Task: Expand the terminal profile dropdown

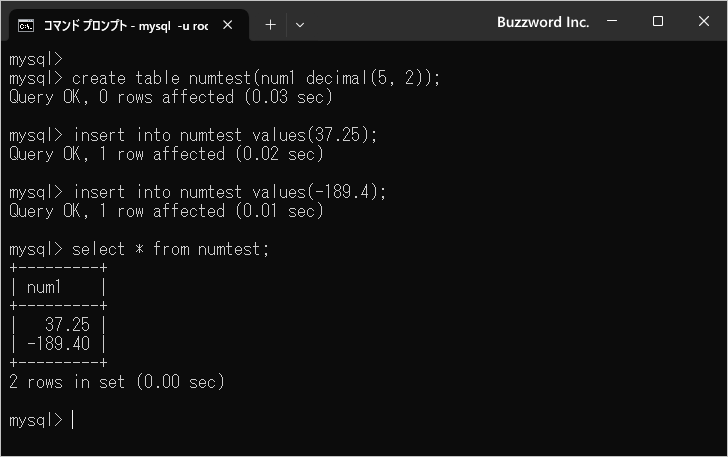Action: coord(300,25)
